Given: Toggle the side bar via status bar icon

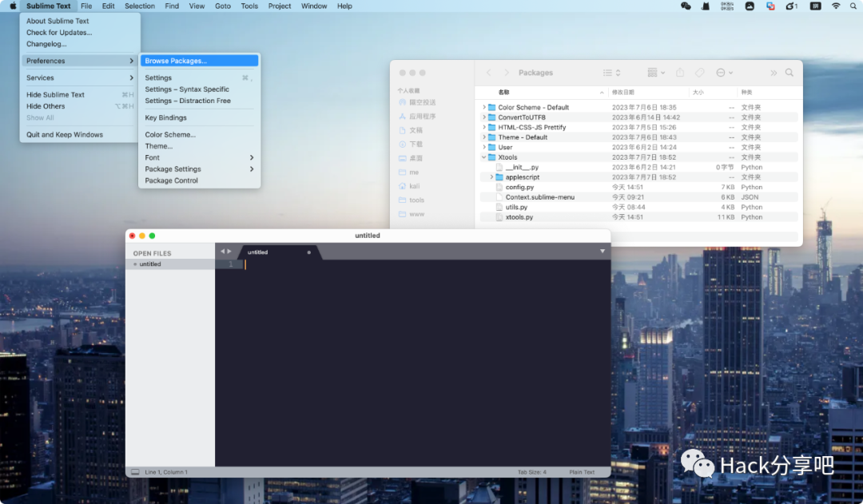Looking at the screenshot, I should tap(135, 472).
